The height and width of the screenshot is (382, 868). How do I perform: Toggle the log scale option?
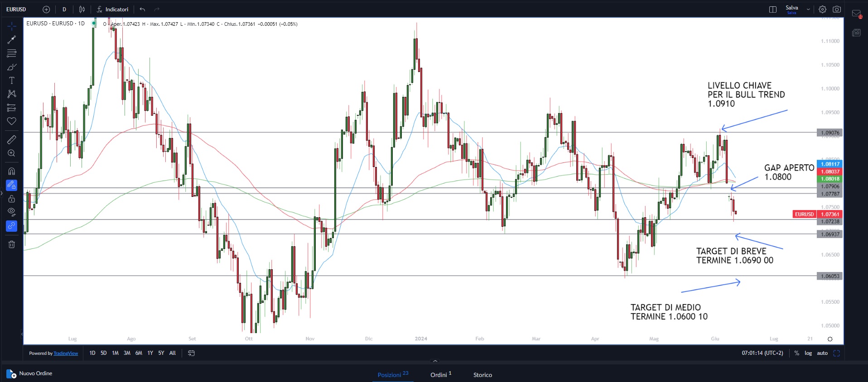[x=808, y=353]
